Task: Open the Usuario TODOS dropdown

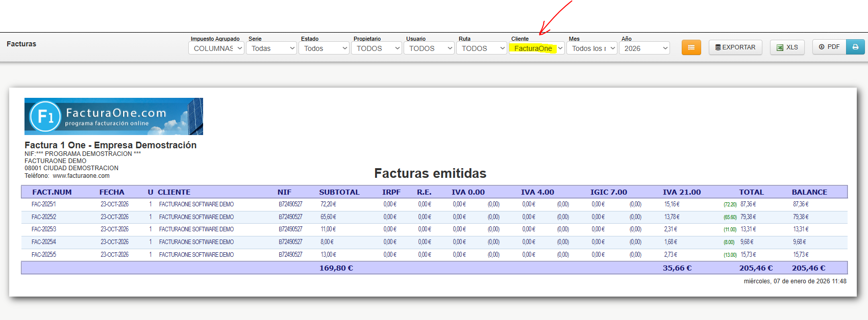Action: click(x=429, y=48)
